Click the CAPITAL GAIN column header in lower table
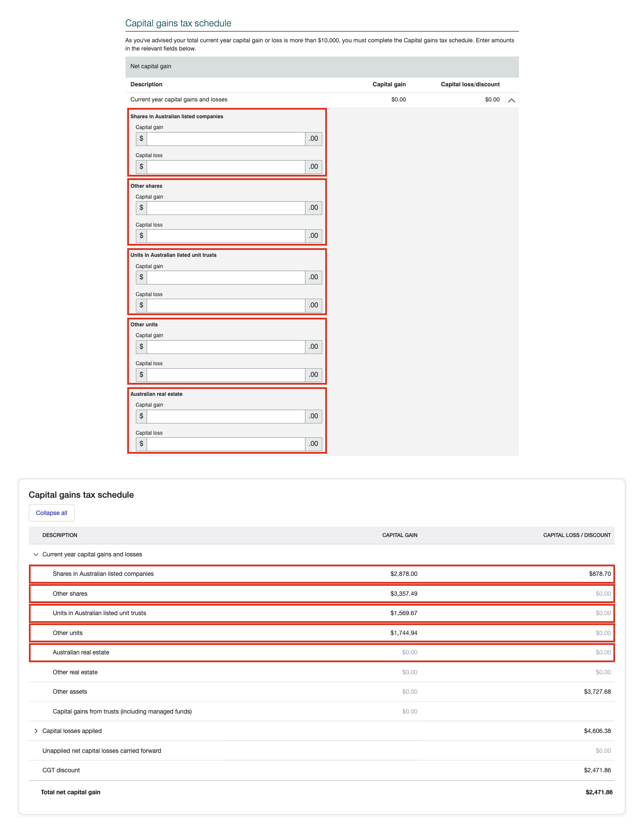The image size is (644, 834). tap(400, 535)
